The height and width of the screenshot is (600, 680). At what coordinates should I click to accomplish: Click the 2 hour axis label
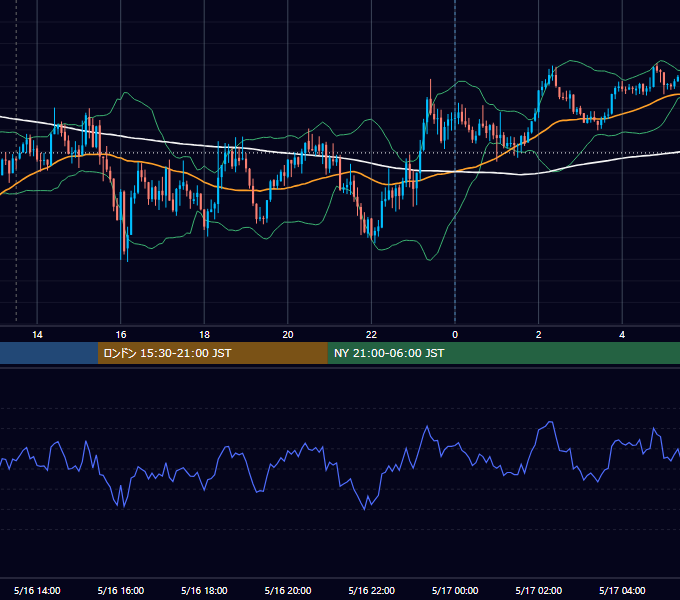pyautogui.click(x=538, y=335)
